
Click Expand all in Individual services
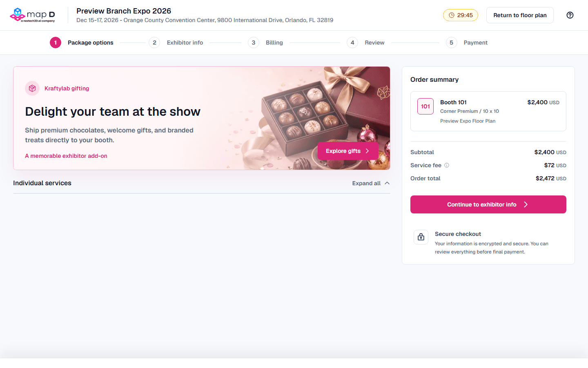371,183
